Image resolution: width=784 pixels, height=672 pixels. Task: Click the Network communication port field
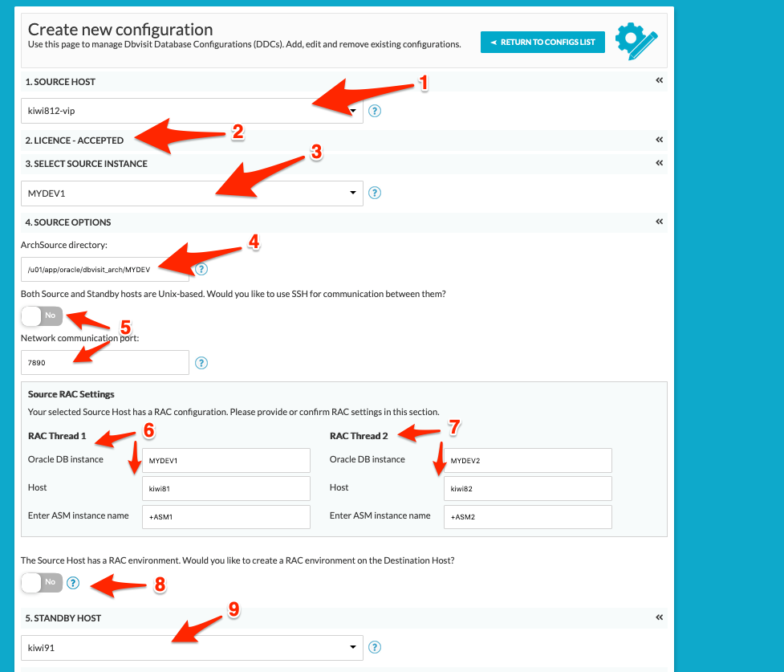click(x=105, y=362)
